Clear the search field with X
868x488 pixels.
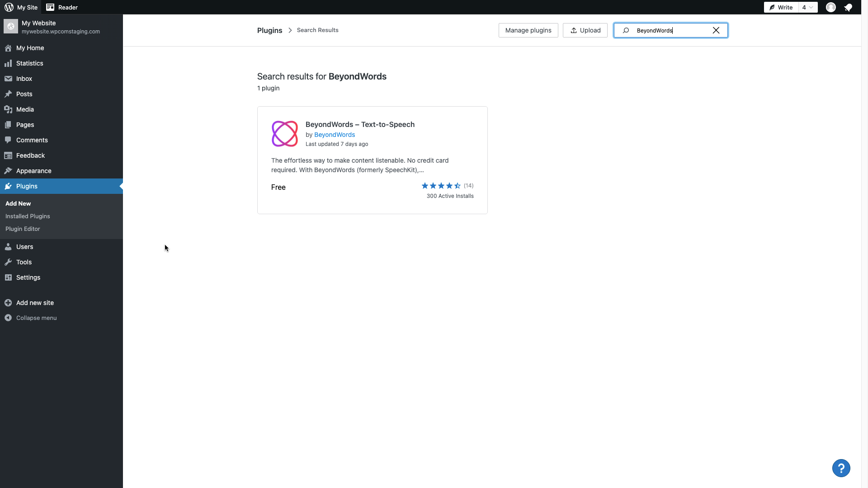[x=716, y=30]
